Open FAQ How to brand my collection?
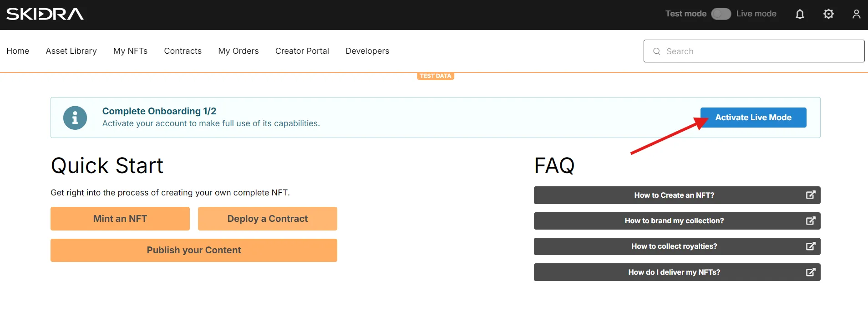The width and height of the screenshot is (868, 333). click(677, 221)
